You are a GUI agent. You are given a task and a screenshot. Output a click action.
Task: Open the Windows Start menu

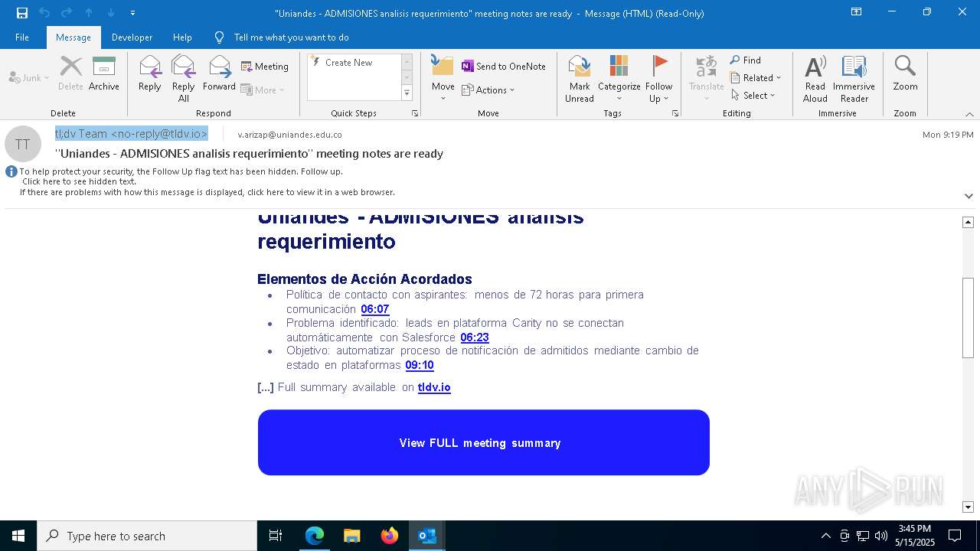pyautogui.click(x=18, y=536)
